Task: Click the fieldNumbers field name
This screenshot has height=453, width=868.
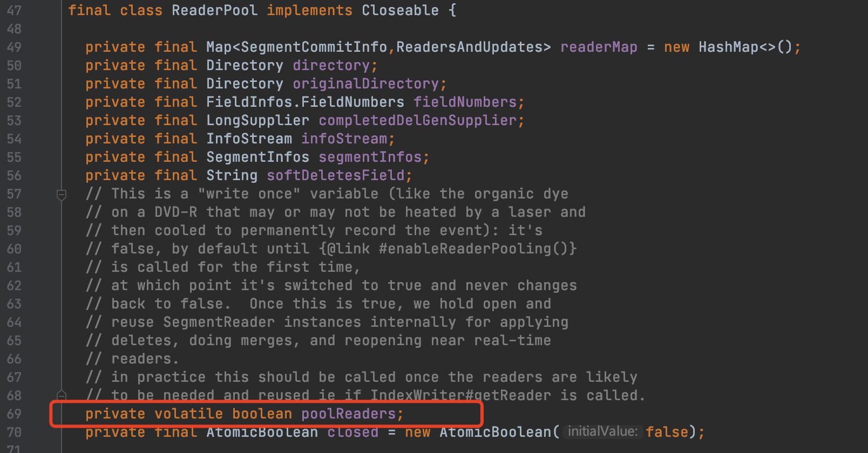Action: coord(465,102)
